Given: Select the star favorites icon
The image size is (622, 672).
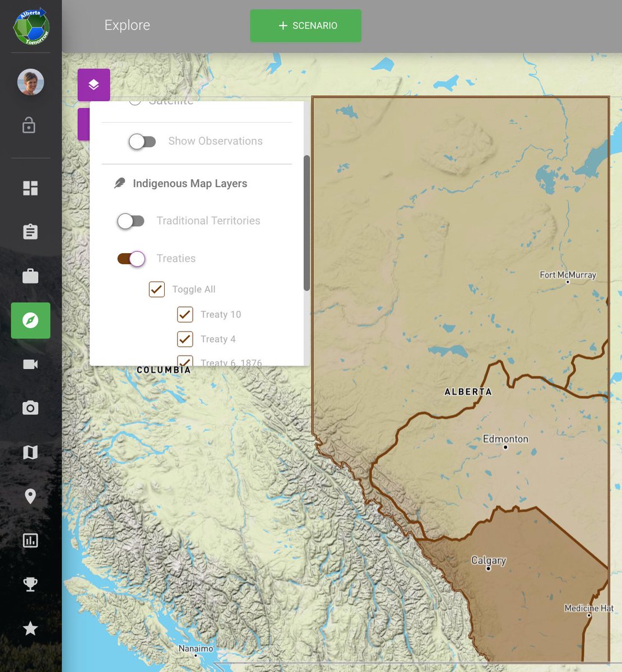Looking at the screenshot, I should (x=30, y=628).
